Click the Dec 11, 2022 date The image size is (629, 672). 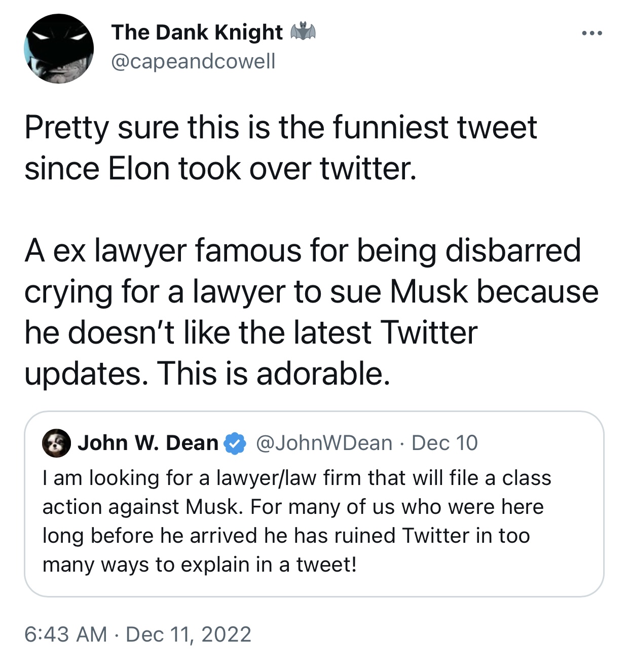click(189, 634)
